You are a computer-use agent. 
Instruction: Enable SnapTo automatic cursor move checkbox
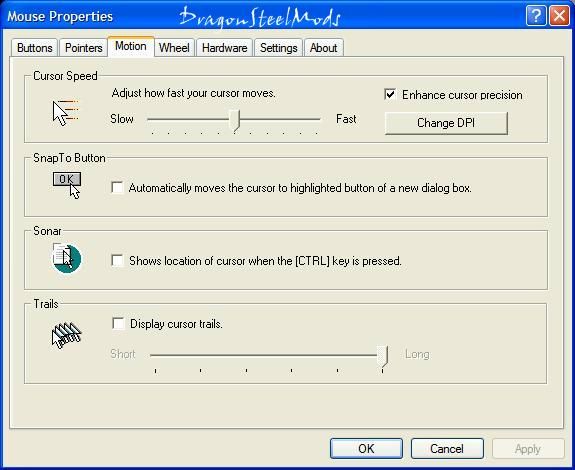click(x=117, y=187)
